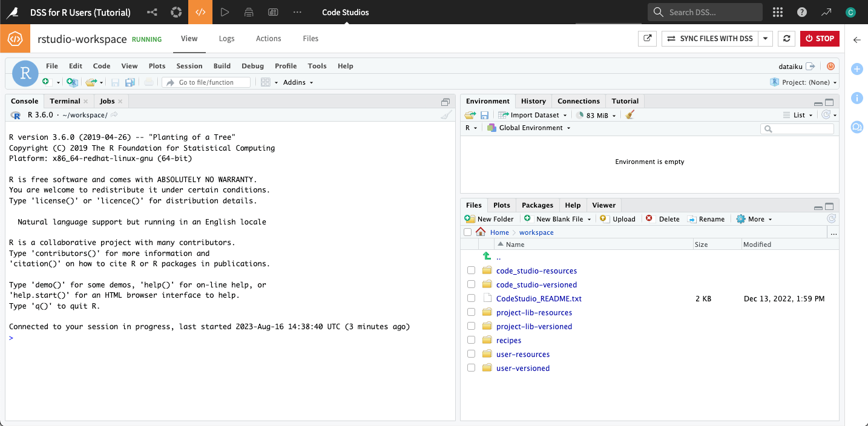Screen dimensions: 868x426
Task: Check the project-lib-versioned checkbox
Action: pos(471,326)
